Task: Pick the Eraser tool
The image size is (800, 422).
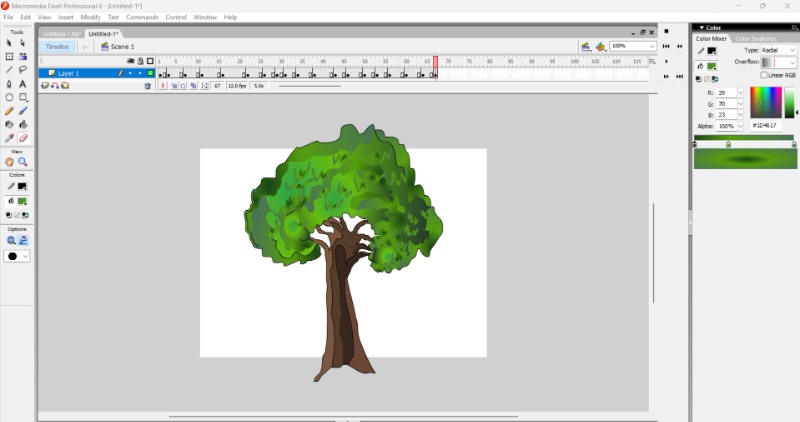Action: [23, 138]
